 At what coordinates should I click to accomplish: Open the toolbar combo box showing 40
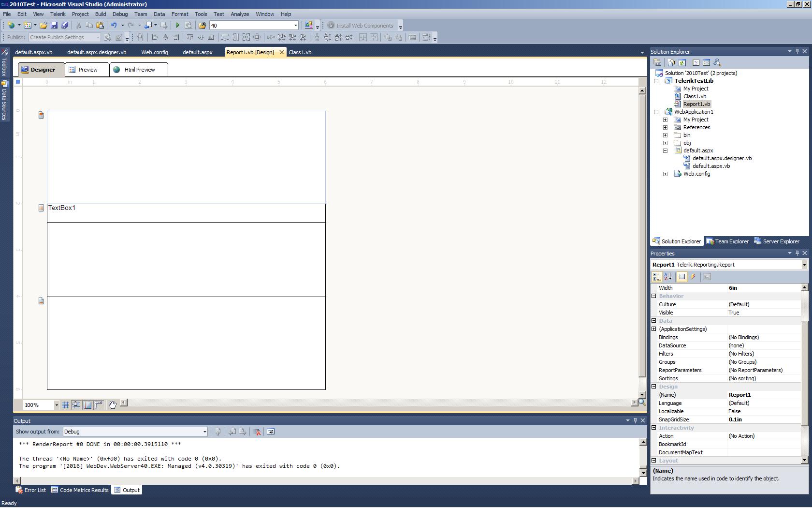[x=295, y=26]
